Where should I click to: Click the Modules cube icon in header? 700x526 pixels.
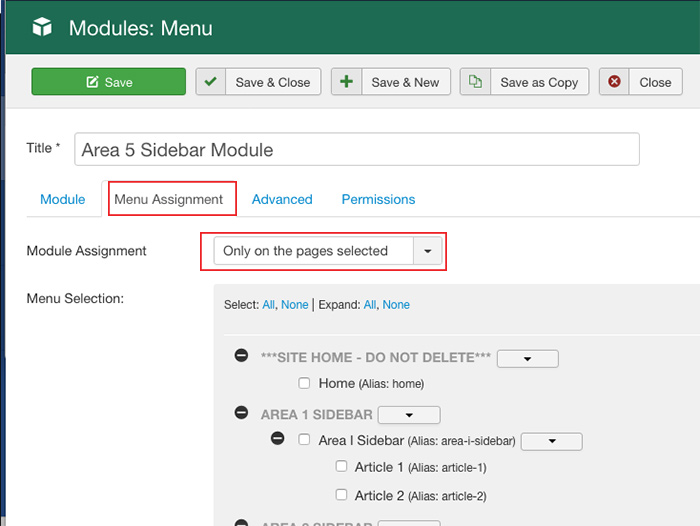point(41,28)
